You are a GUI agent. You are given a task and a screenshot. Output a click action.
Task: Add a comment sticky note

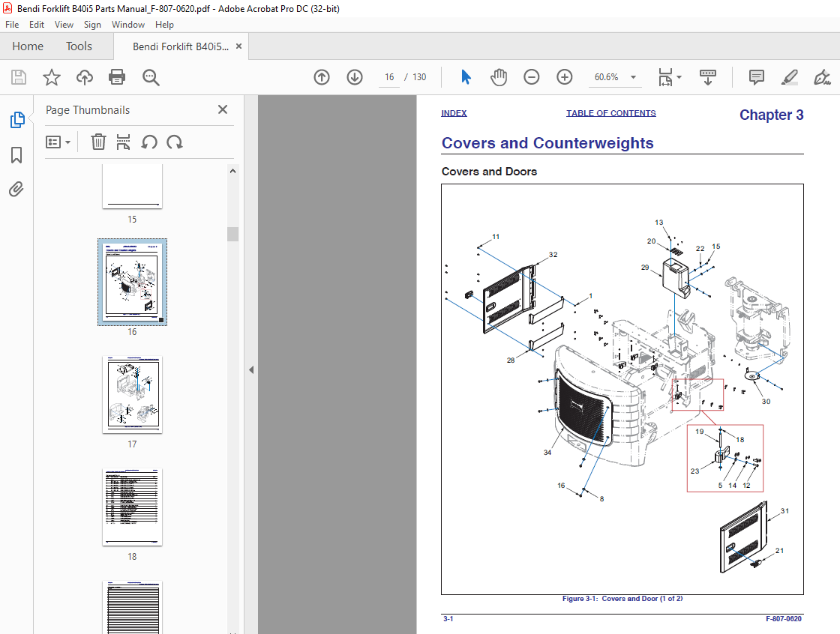tap(757, 77)
